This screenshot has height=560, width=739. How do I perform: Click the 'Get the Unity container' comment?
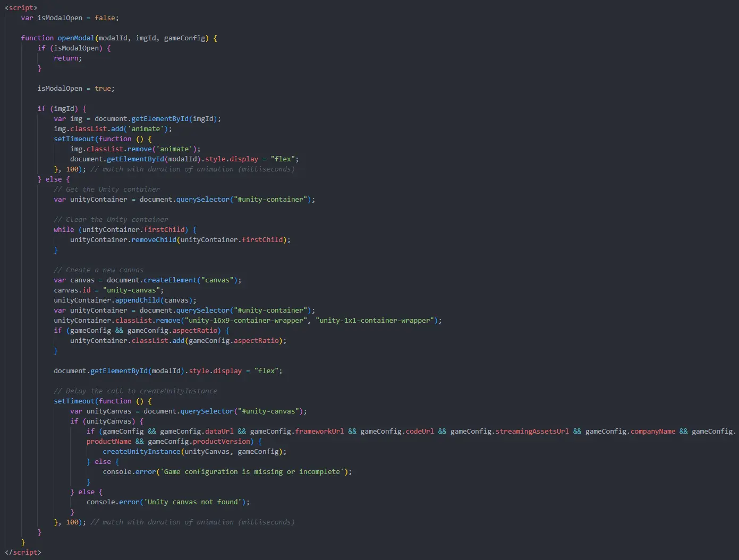click(106, 189)
